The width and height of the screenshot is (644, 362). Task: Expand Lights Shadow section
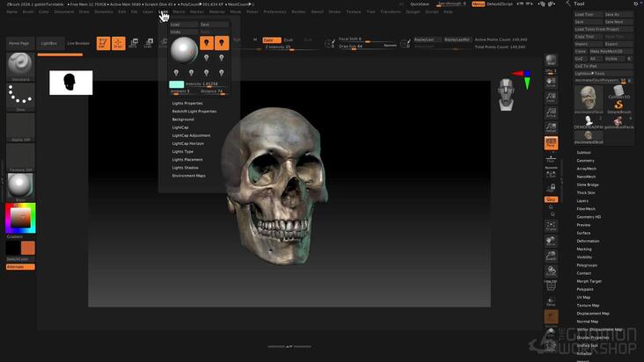(x=186, y=168)
